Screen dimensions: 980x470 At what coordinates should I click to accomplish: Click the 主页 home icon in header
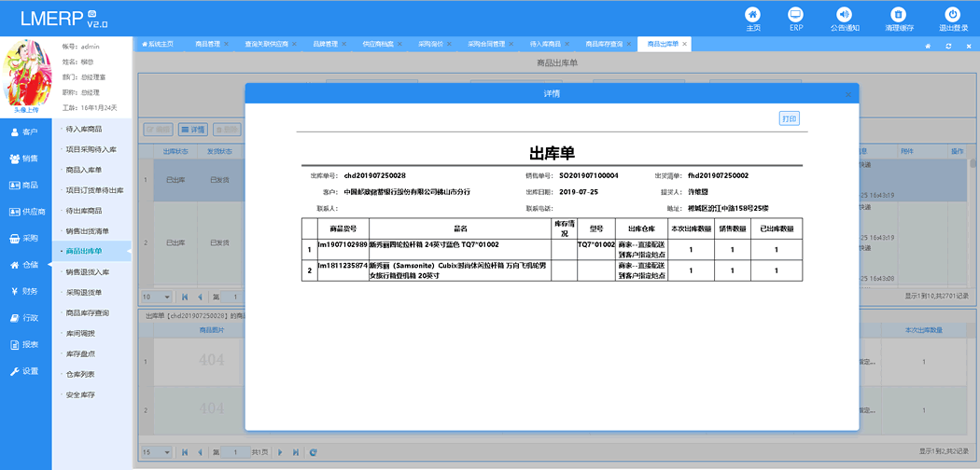point(752,14)
